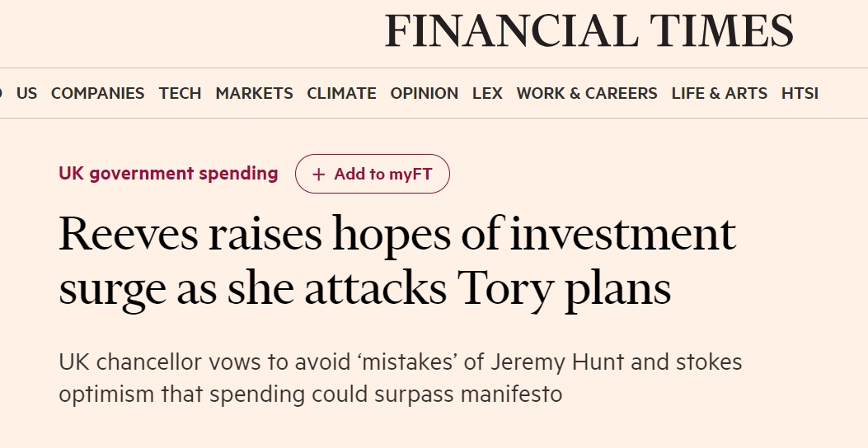The width and height of the screenshot is (868, 448).
Task: Go to the US section
Action: [x=27, y=94]
